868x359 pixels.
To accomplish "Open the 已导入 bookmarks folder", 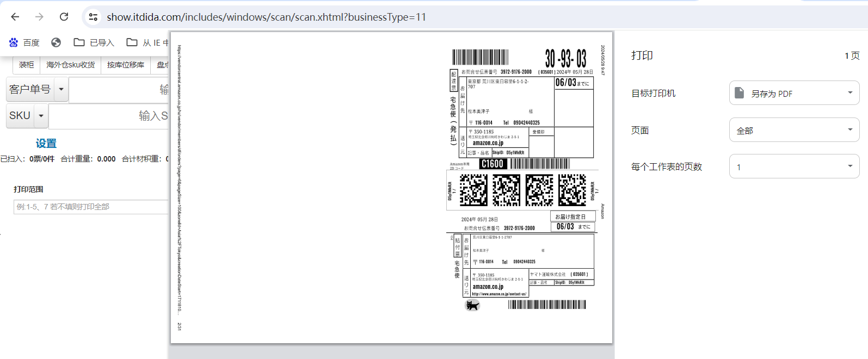I will click(94, 42).
